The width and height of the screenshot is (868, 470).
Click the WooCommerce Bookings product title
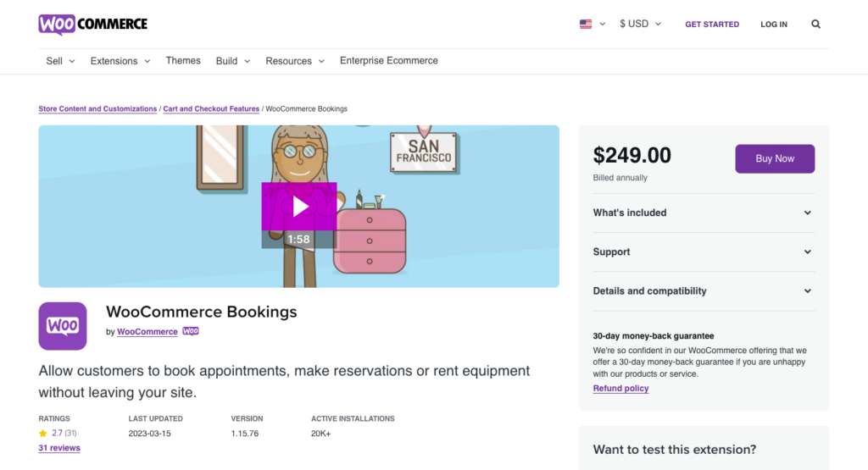202,312
